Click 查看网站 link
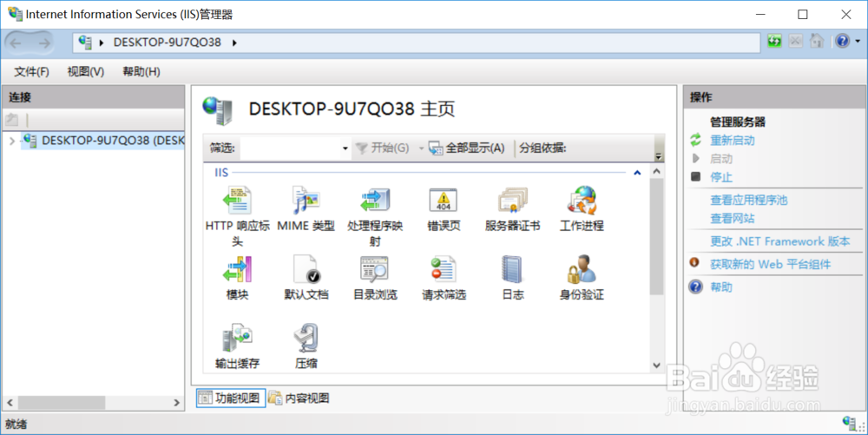The width and height of the screenshot is (868, 435). (x=732, y=218)
